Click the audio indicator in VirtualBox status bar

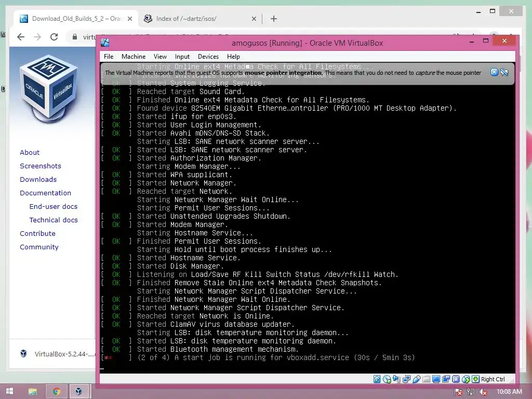[x=396, y=379]
